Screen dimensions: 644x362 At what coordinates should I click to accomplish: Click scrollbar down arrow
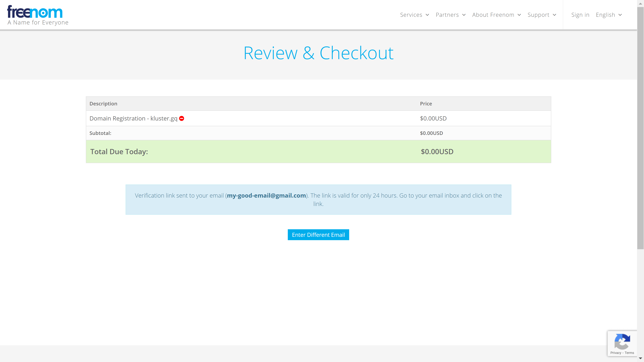pyautogui.click(x=640, y=358)
